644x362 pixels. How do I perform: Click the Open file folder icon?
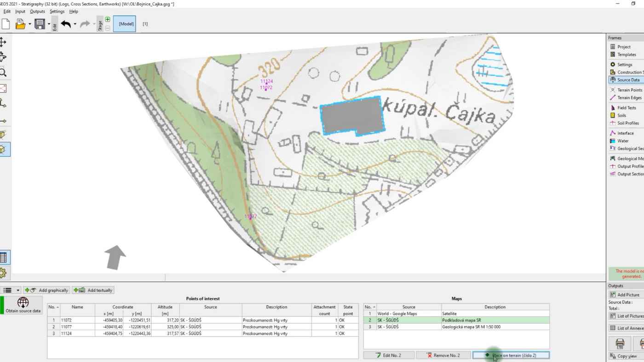coord(20,24)
